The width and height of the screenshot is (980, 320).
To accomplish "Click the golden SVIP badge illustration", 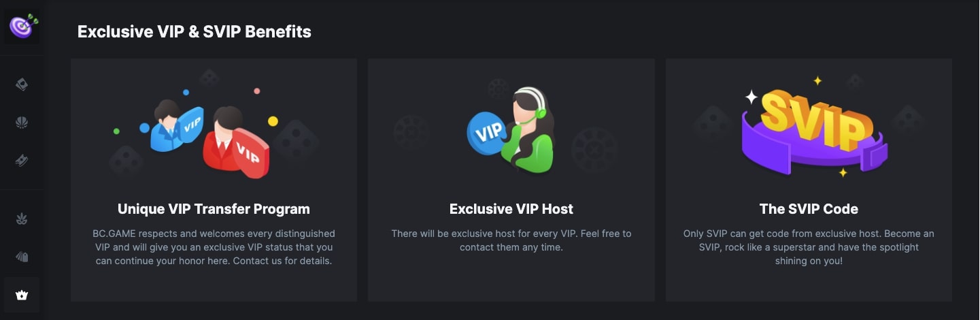I will coord(815,130).
